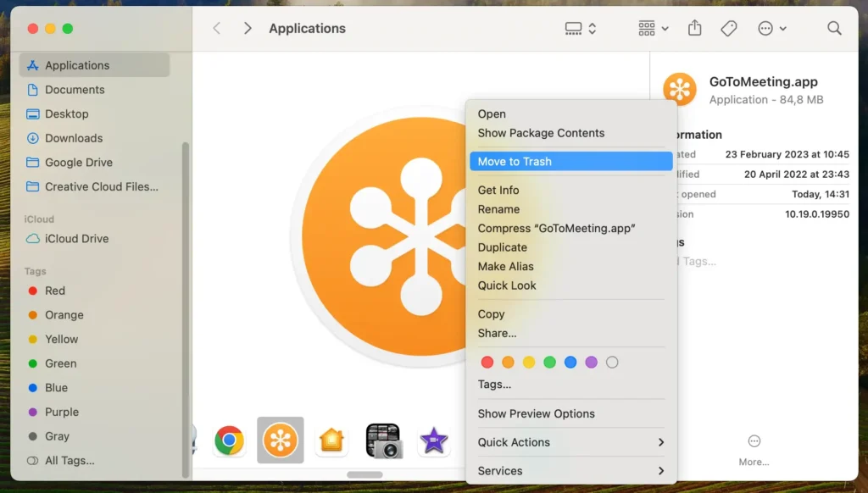Open the ellipsis action menu in toolbar
The image size is (868, 493).
pyautogui.click(x=771, y=28)
